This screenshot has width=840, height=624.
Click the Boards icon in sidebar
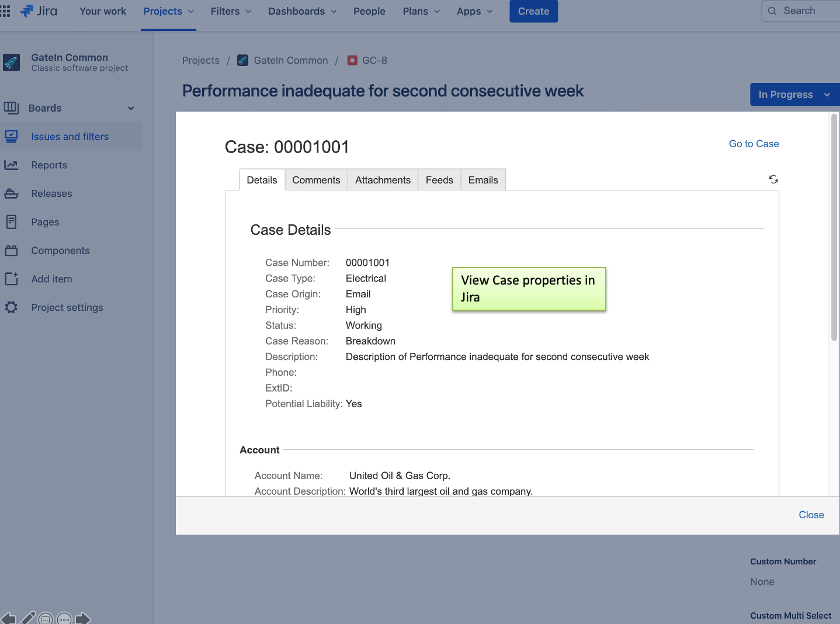[x=11, y=108]
